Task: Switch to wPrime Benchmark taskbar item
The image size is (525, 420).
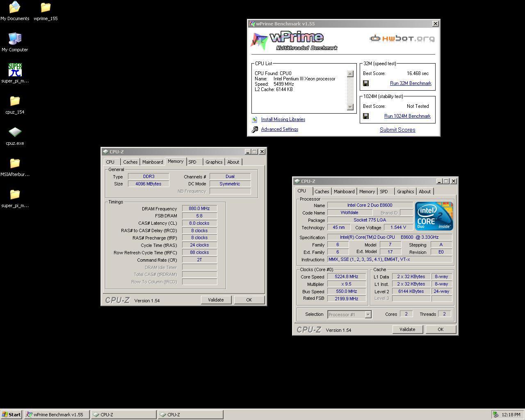Action: coord(57,415)
